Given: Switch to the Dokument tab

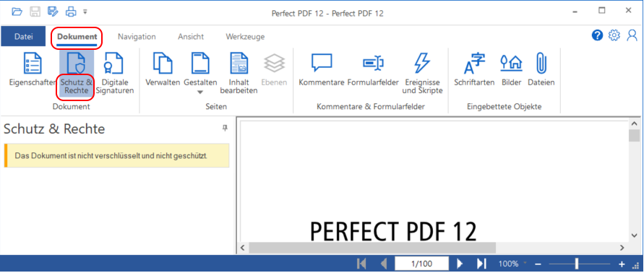Looking at the screenshot, I should click(x=77, y=37).
